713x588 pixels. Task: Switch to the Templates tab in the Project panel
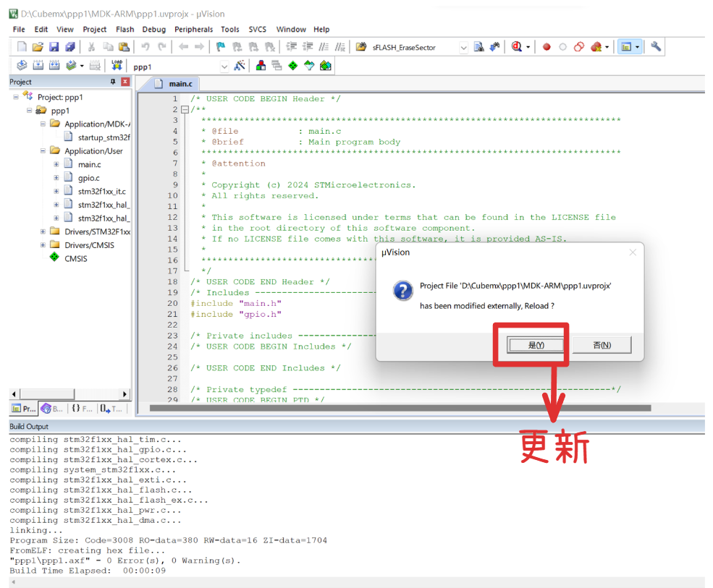(111, 409)
